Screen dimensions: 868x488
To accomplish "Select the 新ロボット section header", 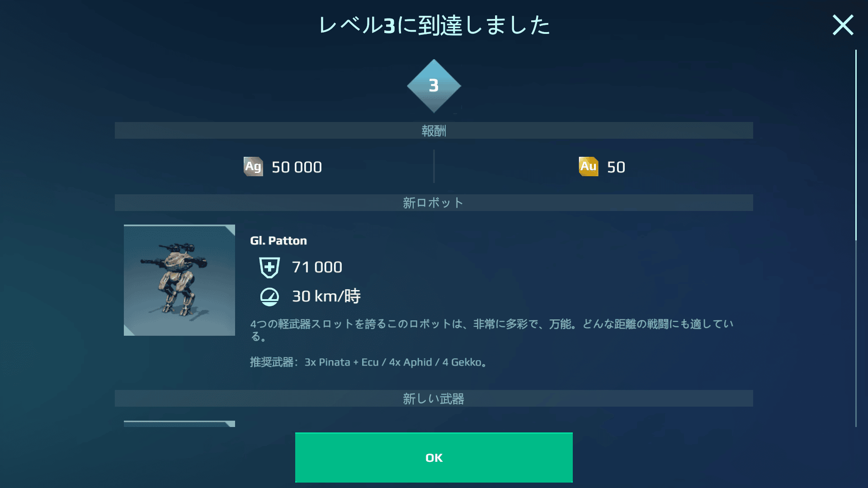I will coord(434,203).
